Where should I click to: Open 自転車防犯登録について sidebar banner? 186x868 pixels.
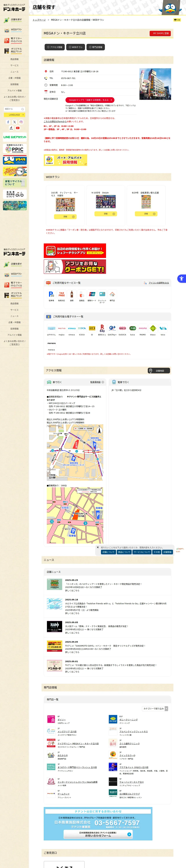(15, 194)
